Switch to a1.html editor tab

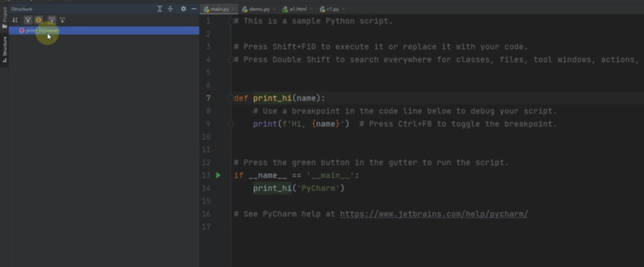[298, 9]
